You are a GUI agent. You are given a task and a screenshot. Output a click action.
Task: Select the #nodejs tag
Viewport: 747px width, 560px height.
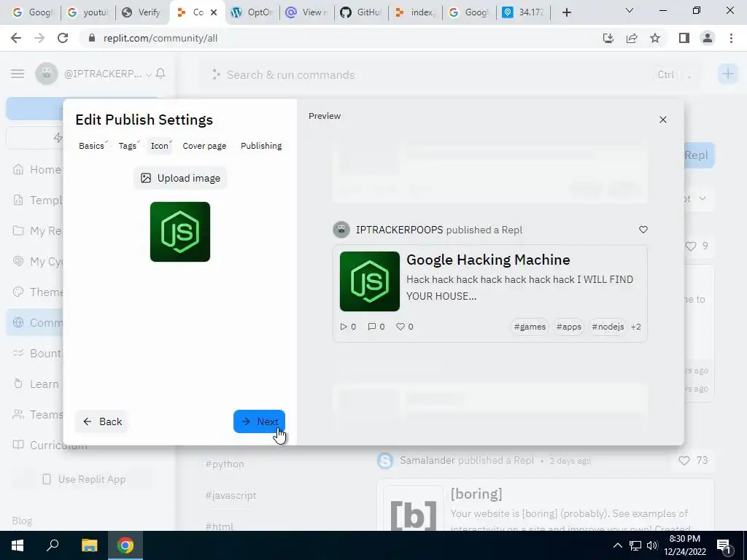tap(608, 327)
